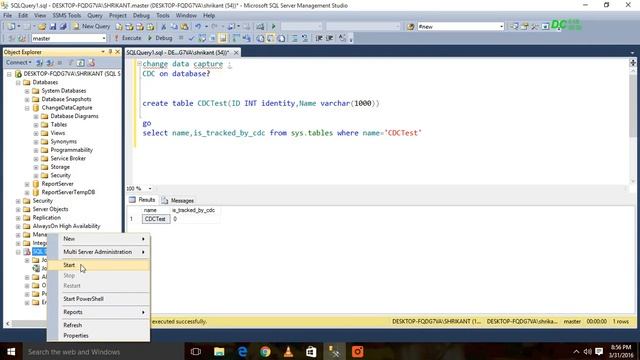Open the Connect dropdown in Object Explorer

(19, 62)
